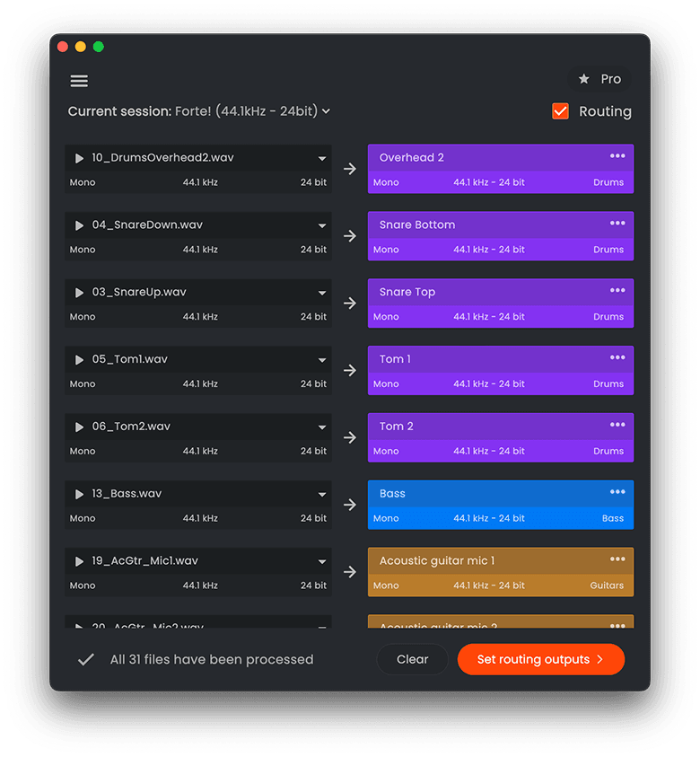Click the Pro star badge
The width and height of the screenshot is (700, 757).
pyautogui.click(x=599, y=79)
